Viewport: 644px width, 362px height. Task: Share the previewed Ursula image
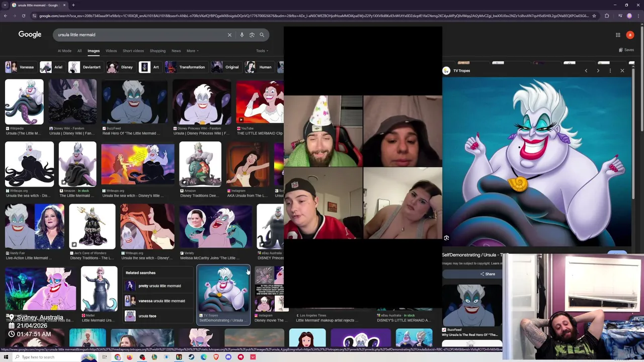pos(487,274)
